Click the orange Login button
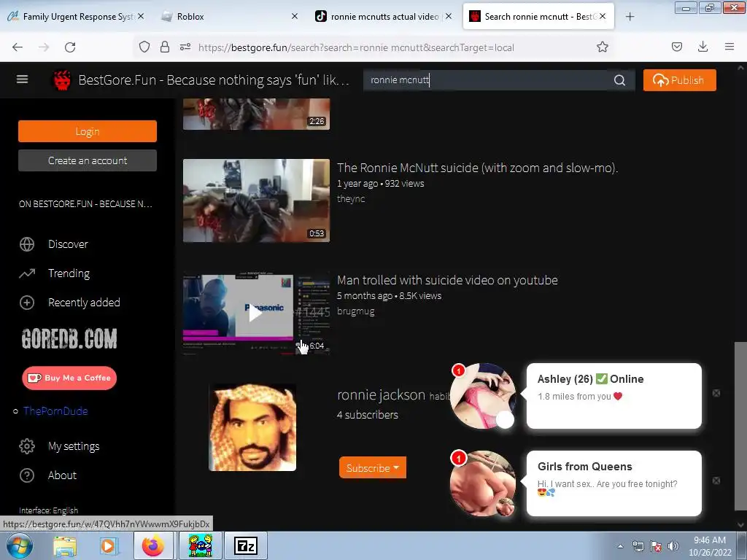747x560 pixels. pos(88,131)
